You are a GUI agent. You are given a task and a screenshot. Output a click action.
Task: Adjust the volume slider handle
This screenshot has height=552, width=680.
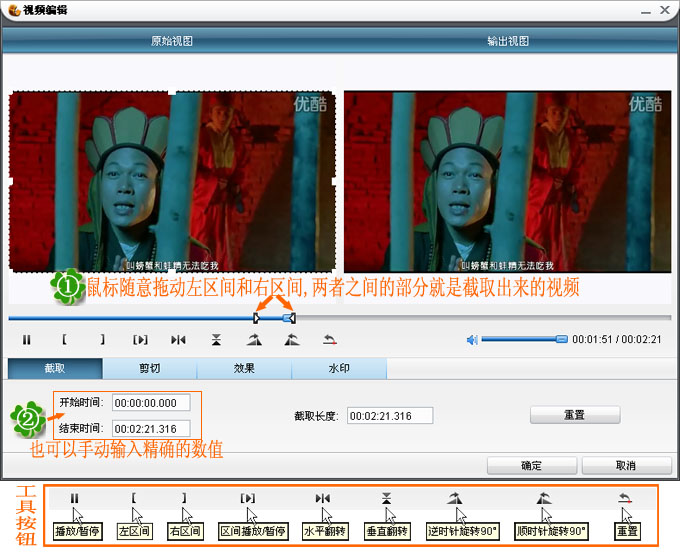click(x=562, y=339)
